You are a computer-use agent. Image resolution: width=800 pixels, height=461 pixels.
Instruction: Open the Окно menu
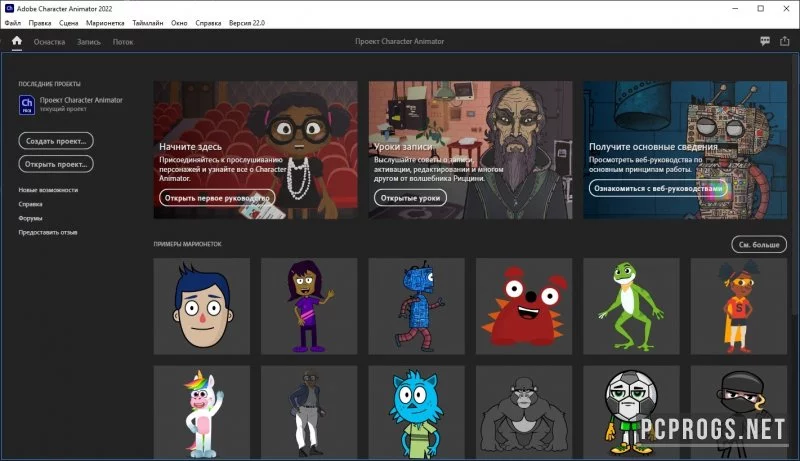(179, 23)
